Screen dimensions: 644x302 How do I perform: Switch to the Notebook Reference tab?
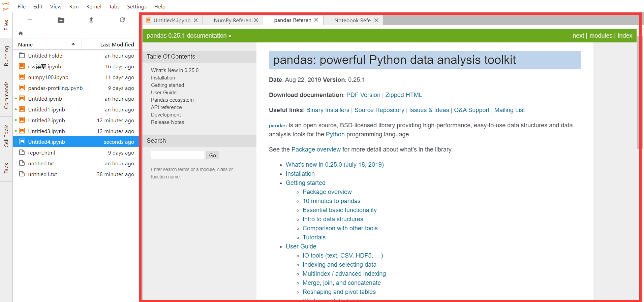coord(353,20)
